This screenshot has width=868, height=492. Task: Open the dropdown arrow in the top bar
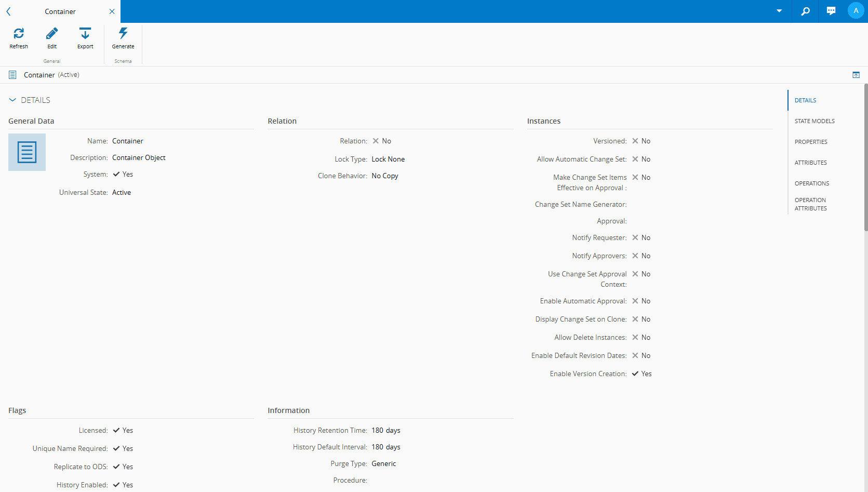(x=779, y=10)
